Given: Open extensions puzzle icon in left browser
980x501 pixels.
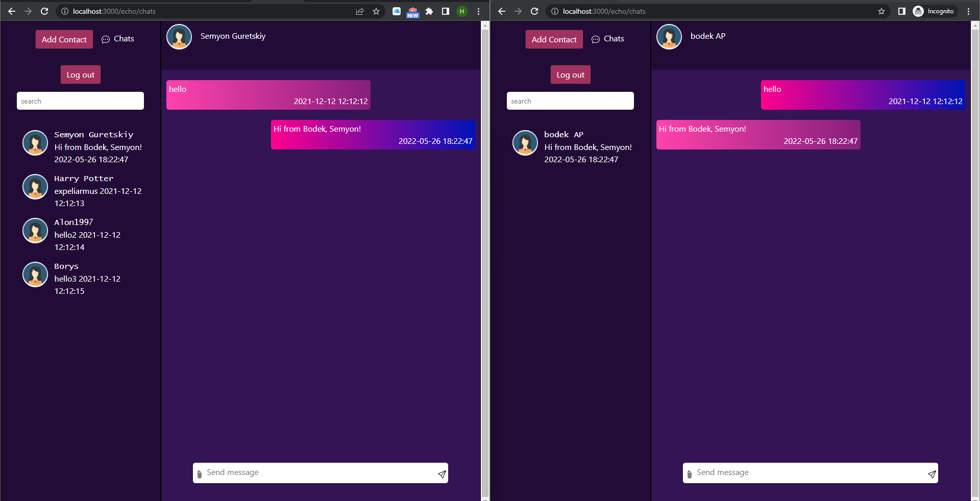Looking at the screenshot, I should pos(429,11).
